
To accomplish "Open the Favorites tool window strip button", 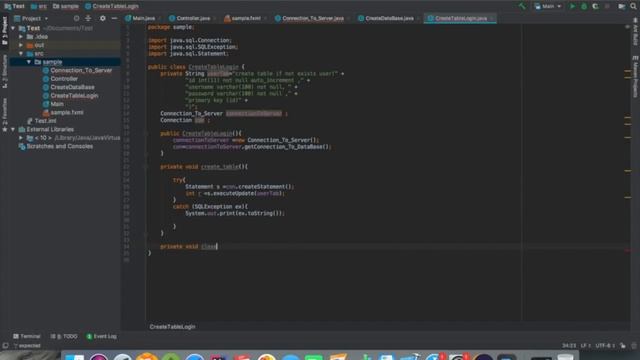I will pos(4,114).
